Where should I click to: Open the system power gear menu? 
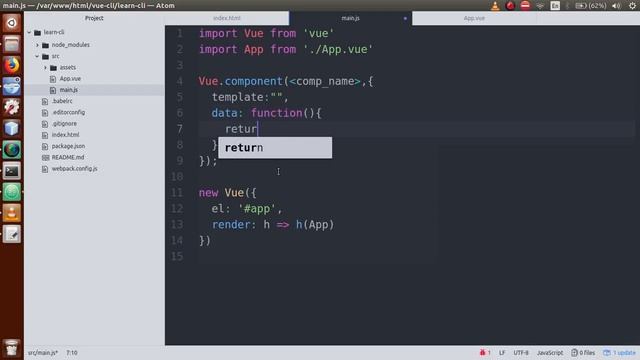tap(632, 6)
